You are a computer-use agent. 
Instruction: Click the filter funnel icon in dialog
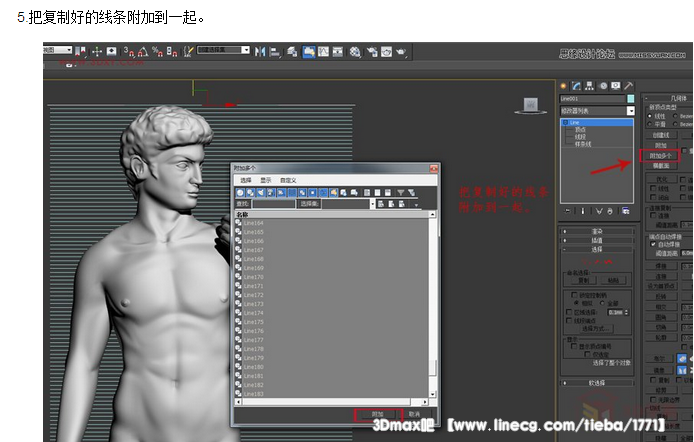pyautogui.click(x=401, y=191)
